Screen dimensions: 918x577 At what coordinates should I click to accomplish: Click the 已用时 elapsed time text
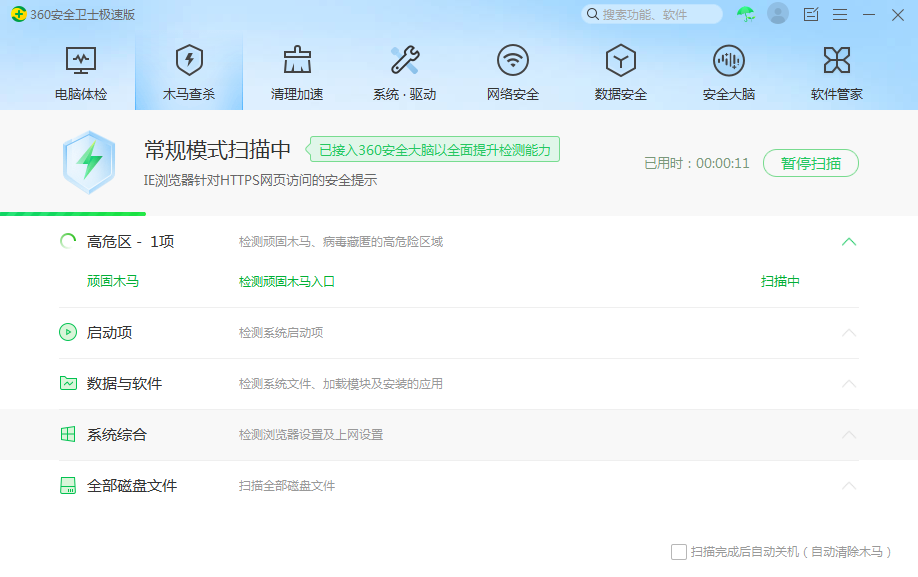click(697, 163)
